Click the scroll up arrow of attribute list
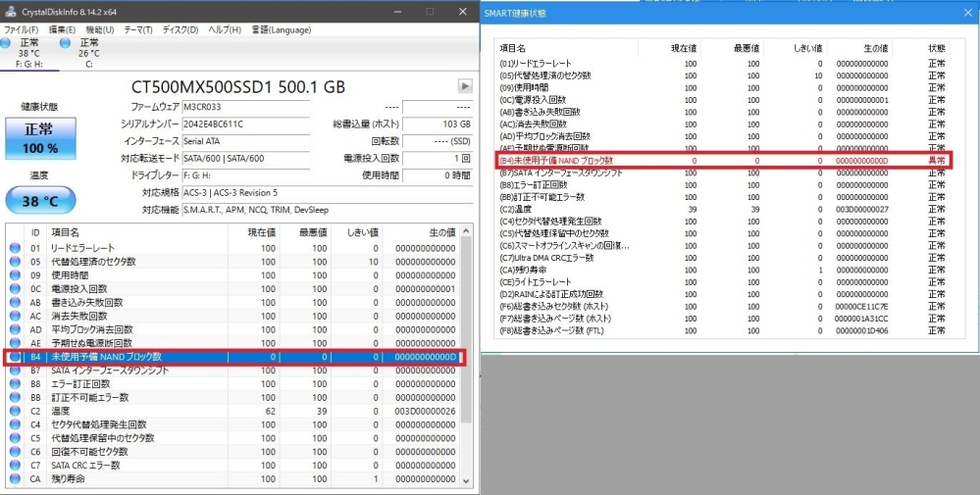 tap(466, 231)
